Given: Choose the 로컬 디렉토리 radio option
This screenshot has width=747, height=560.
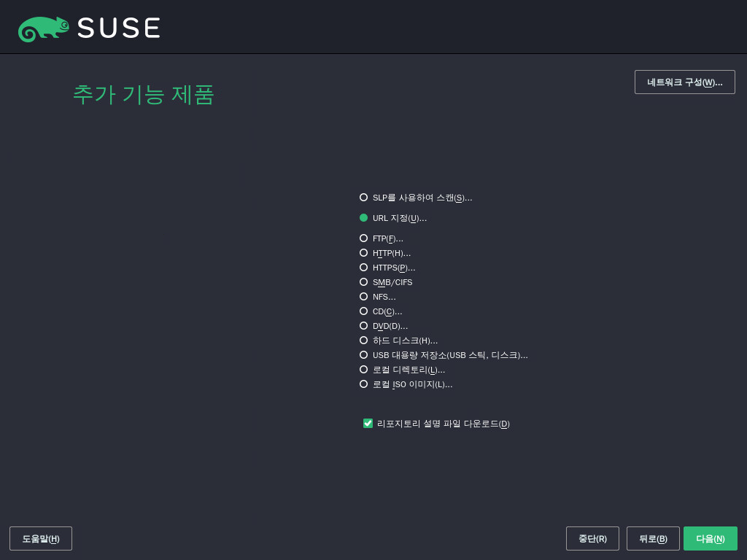Looking at the screenshot, I should (x=364, y=370).
